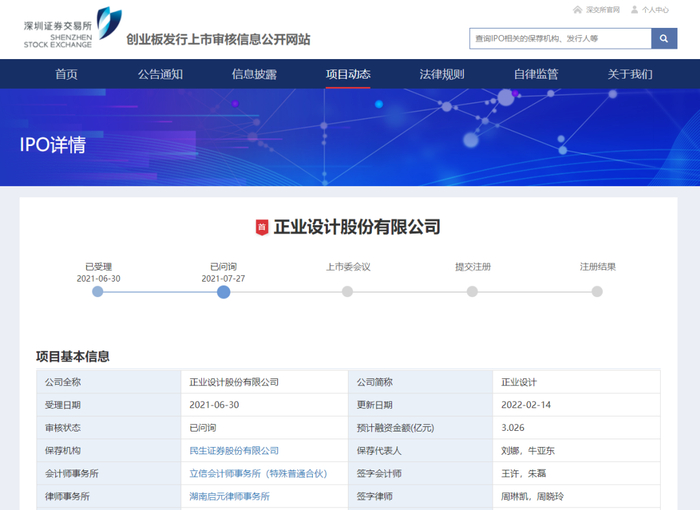The height and width of the screenshot is (510, 700).
Task: Click the 已问询 progress dot
Action: (x=224, y=292)
